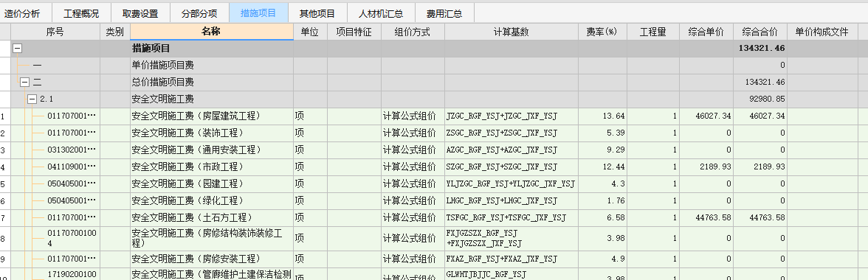The image size is (868, 280).
Task: Click the 项 unit cell in 市政工程 row
Action: 310,167
